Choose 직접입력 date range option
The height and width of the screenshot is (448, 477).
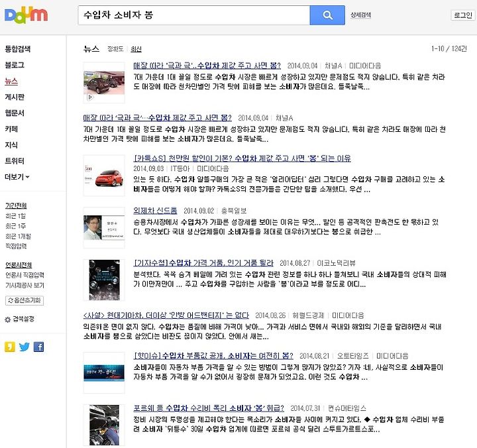click(x=16, y=246)
